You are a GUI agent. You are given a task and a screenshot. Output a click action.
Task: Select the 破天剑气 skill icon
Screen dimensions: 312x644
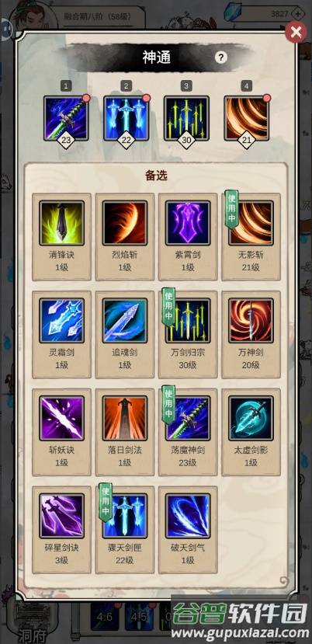click(188, 516)
